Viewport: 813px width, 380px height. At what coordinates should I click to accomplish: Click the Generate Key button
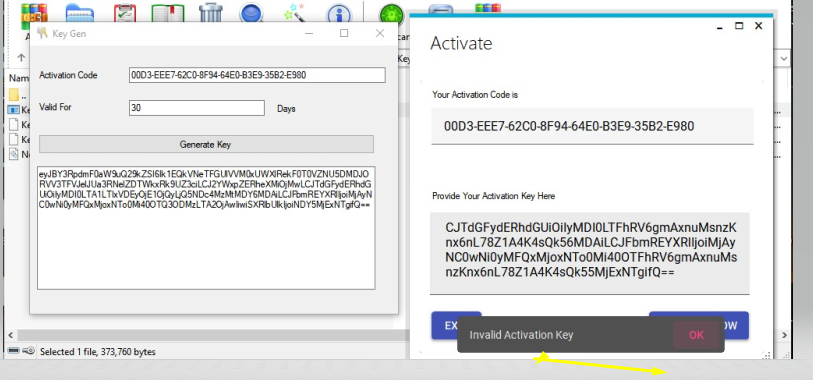coord(206,144)
